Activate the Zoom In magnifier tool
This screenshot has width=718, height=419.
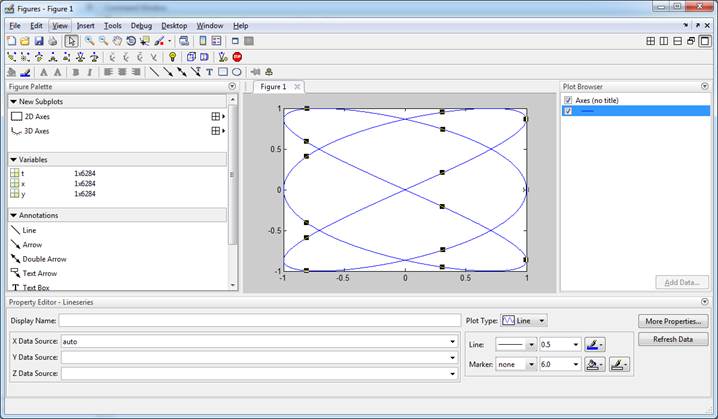[89, 41]
